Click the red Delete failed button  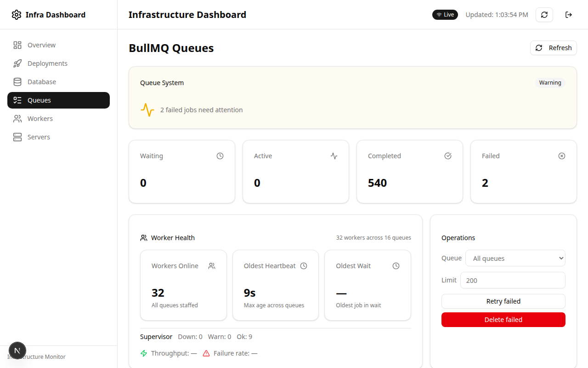tap(503, 320)
